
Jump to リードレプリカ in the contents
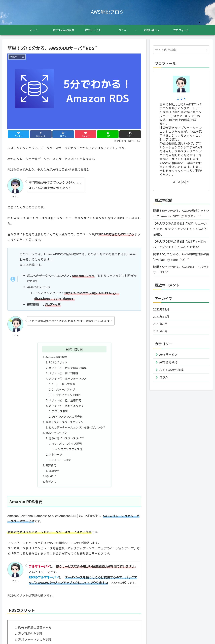[63, 384]
